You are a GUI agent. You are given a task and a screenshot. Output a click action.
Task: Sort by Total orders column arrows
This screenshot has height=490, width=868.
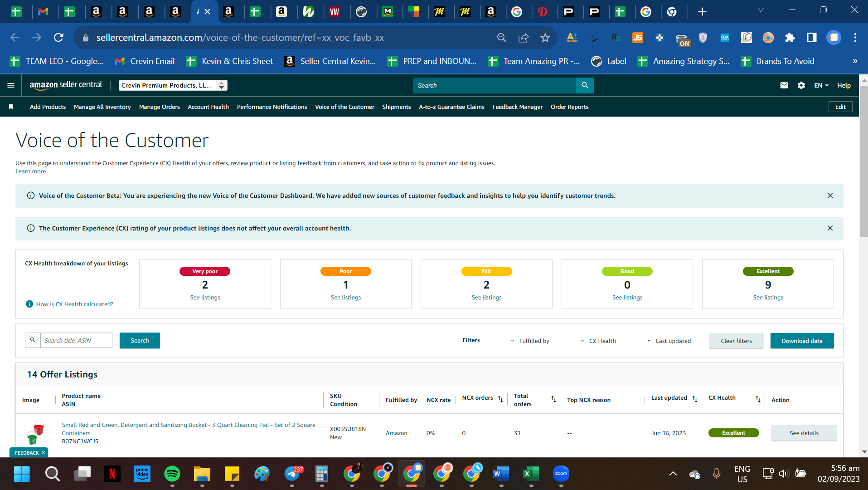[x=553, y=399]
